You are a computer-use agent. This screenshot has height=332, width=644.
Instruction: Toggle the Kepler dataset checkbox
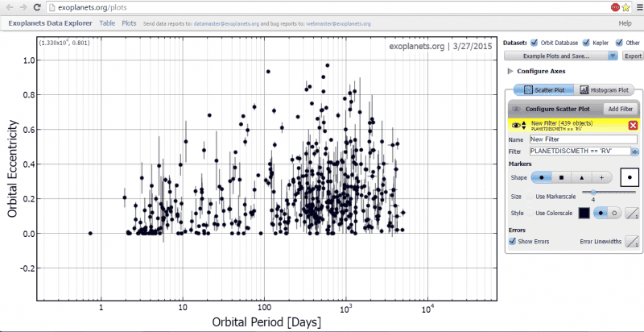[x=587, y=42]
